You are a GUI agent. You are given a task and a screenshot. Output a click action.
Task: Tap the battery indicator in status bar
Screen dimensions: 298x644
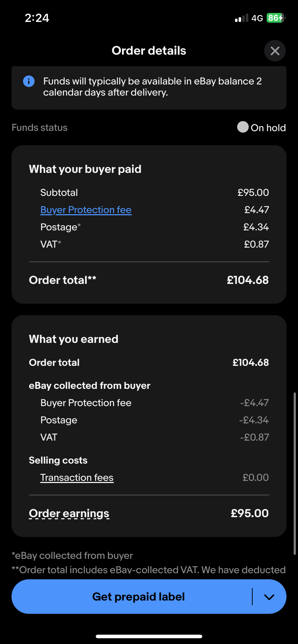click(x=276, y=18)
